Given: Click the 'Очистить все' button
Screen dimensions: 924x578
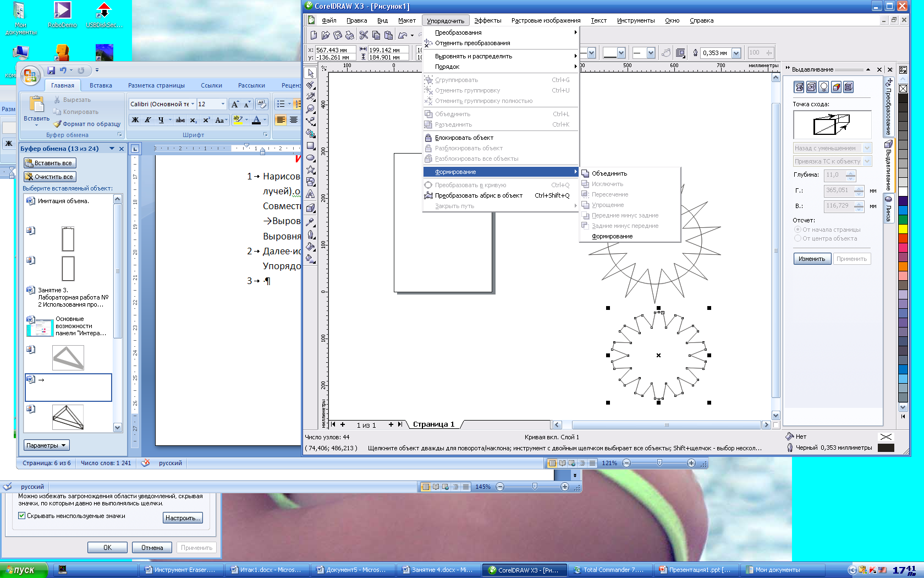Looking at the screenshot, I should [x=50, y=177].
